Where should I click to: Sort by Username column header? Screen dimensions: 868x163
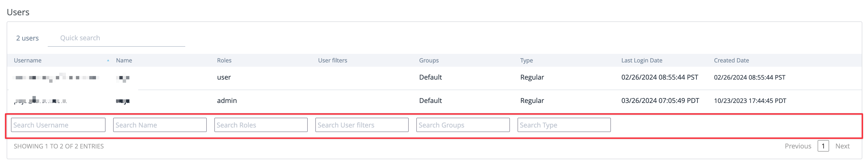pyautogui.click(x=28, y=61)
